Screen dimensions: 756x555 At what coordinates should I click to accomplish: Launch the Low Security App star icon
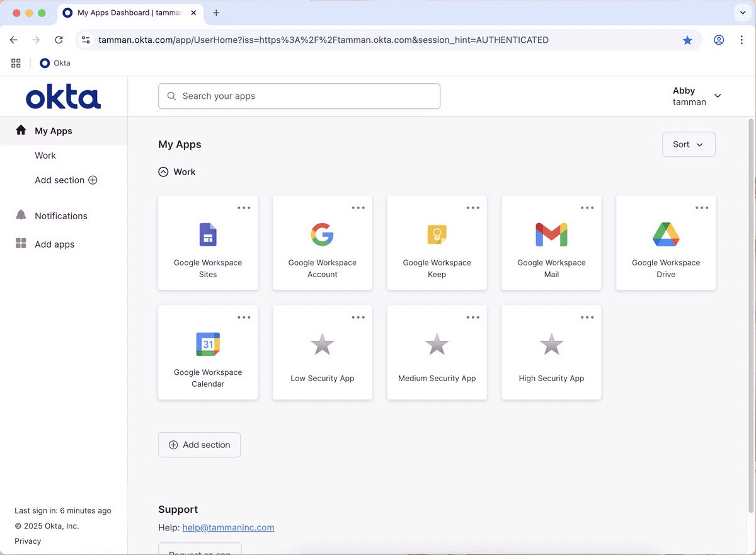click(322, 345)
